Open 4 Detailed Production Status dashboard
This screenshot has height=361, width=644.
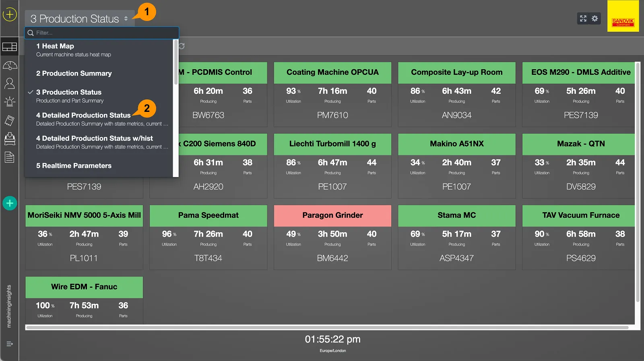click(99, 119)
